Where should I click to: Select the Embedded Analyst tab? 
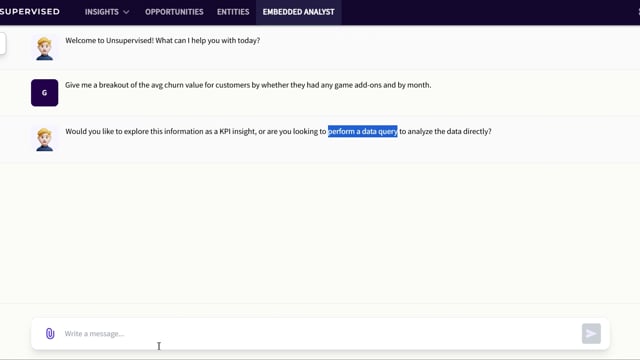pos(299,12)
